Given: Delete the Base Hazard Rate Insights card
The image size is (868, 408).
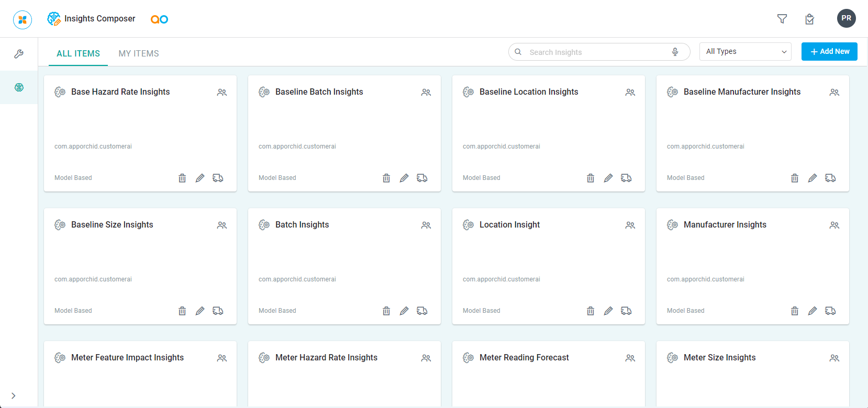Looking at the screenshot, I should [x=182, y=178].
